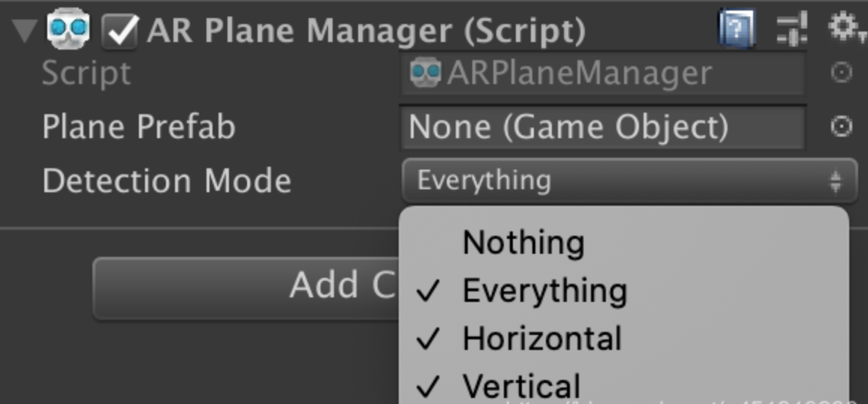Viewport: 868px width, 404px height.
Task: Open the component gear settings menu
Action: [x=844, y=27]
